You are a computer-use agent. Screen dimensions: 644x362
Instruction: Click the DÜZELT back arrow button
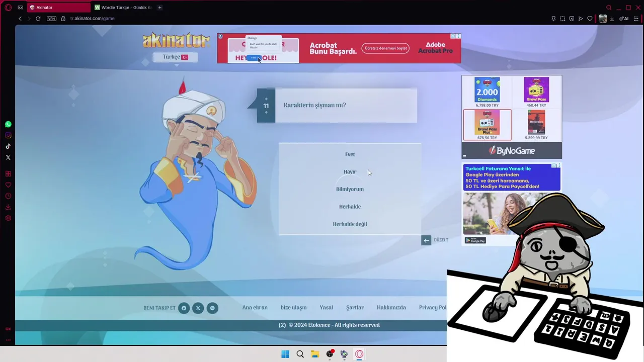coord(426,240)
